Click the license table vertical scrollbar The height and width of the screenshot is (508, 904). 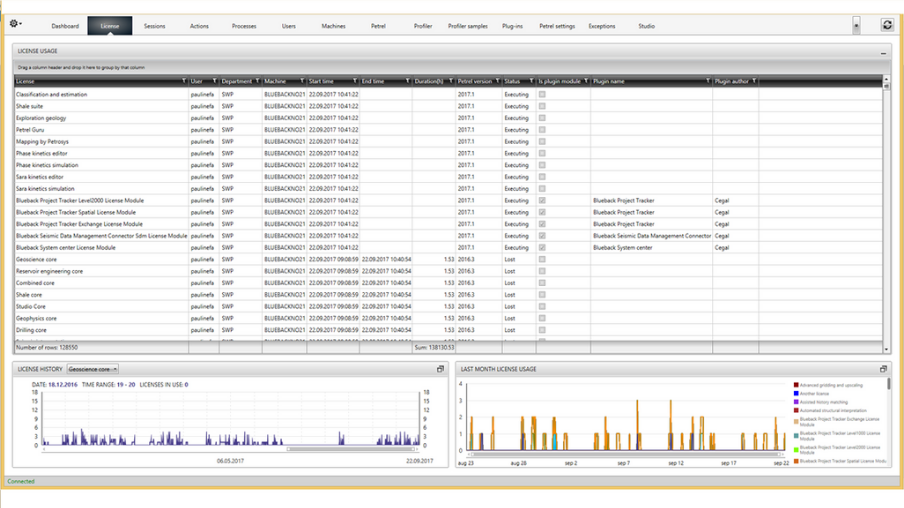[886, 86]
